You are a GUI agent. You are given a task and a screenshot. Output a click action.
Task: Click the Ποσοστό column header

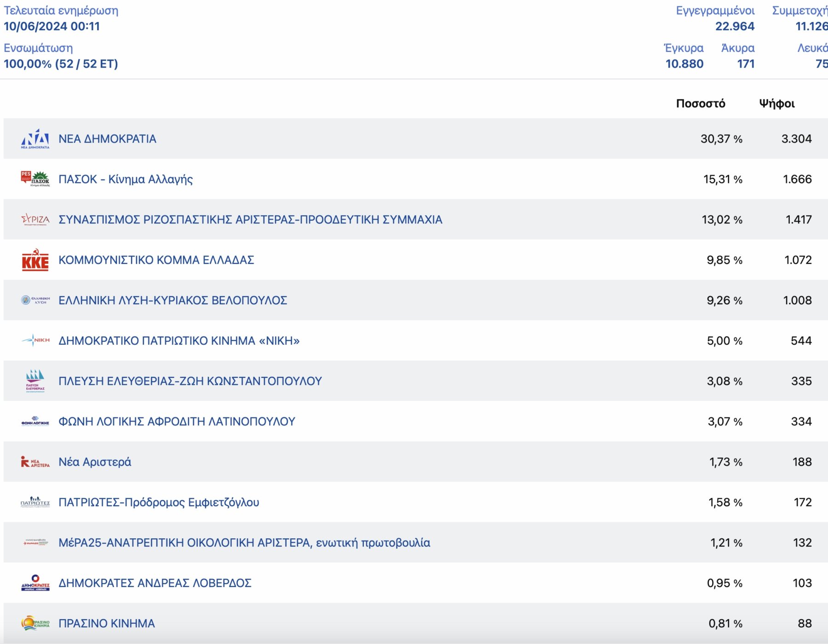click(x=700, y=103)
